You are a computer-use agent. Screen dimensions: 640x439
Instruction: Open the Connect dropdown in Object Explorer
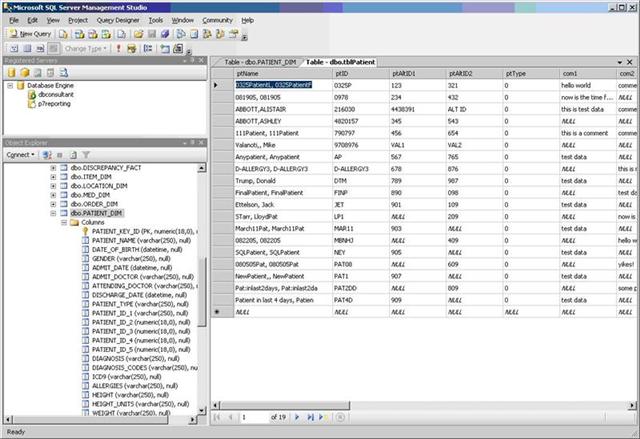(x=20, y=155)
